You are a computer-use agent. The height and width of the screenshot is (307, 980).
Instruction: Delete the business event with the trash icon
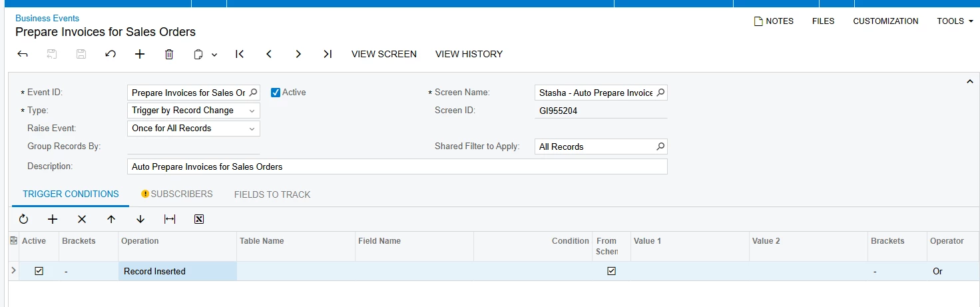pos(169,54)
